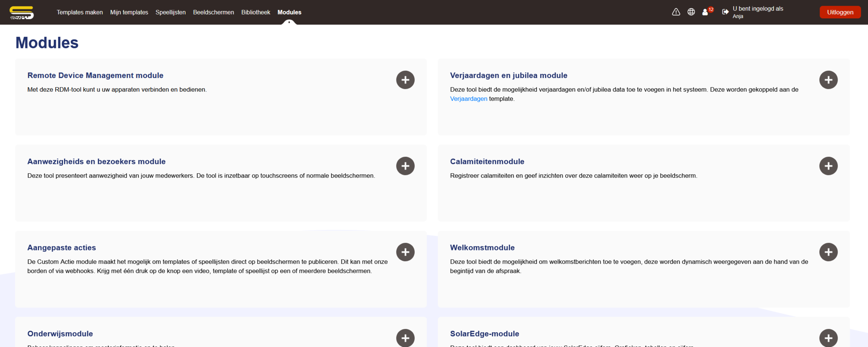
Task: Open the Onderwijsmodule plus icon
Action: [x=405, y=338]
